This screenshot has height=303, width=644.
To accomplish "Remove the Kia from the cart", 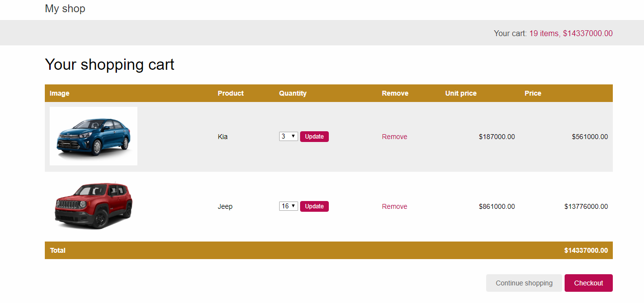I will pos(395,137).
